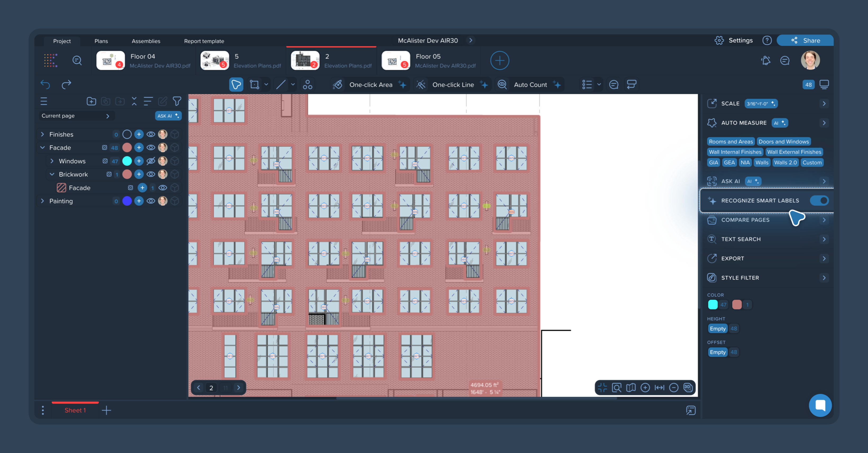Click the count points tool icon
Screen dimensions: 868x453
click(x=307, y=85)
